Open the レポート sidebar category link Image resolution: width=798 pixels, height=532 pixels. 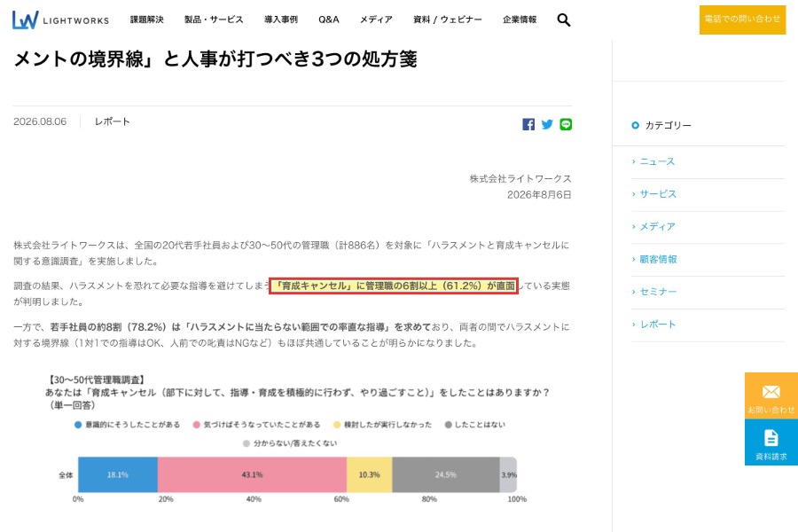point(657,325)
